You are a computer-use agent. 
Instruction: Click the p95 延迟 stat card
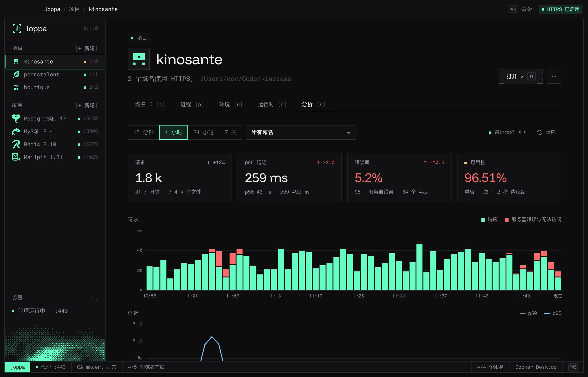(289, 177)
